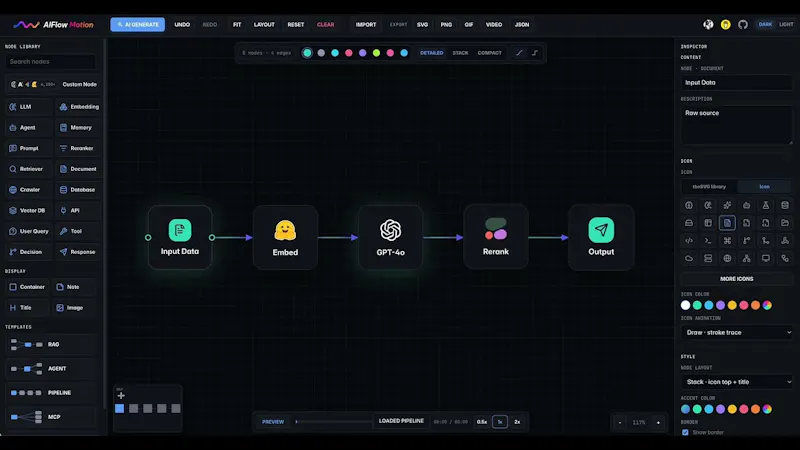Add an Agent node

pyautogui.click(x=29, y=128)
